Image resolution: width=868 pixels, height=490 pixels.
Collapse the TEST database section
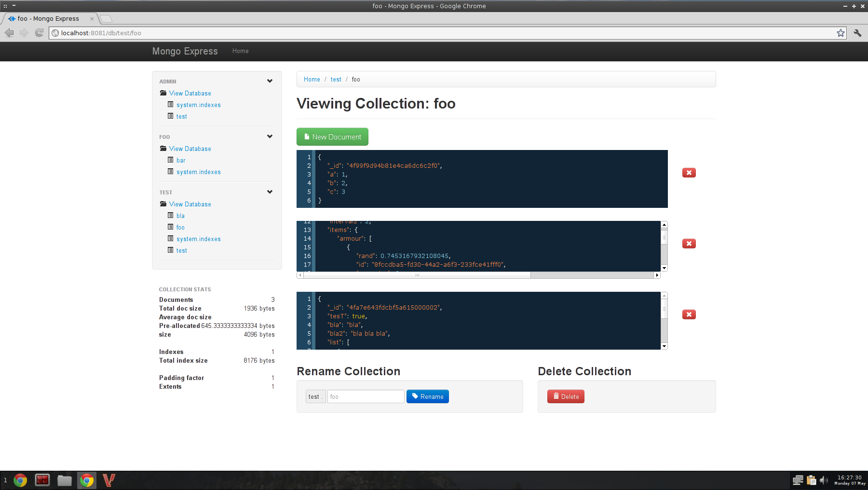pyautogui.click(x=270, y=192)
